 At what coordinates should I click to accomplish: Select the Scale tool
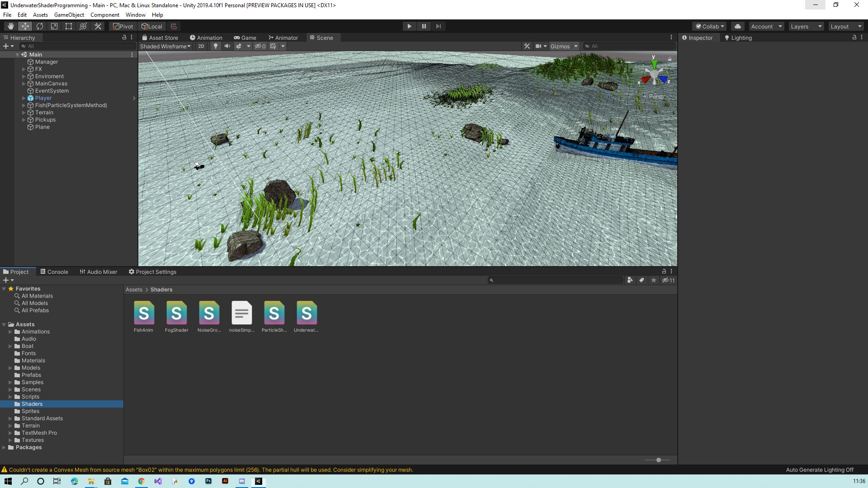click(54, 26)
